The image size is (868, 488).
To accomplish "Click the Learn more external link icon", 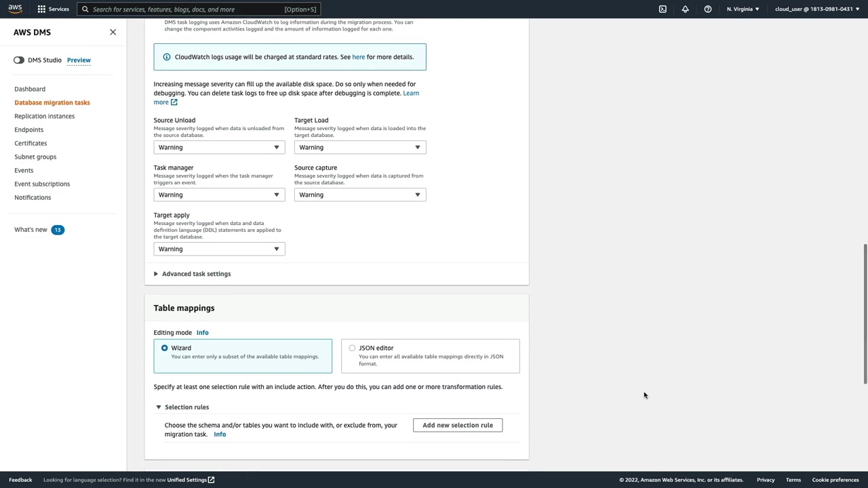I will (x=174, y=102).
